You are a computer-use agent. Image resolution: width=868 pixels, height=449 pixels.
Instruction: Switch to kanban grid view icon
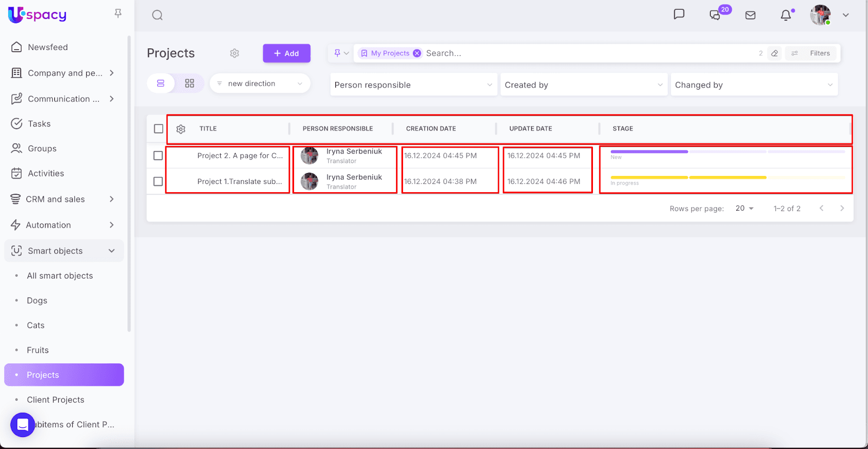189,84
